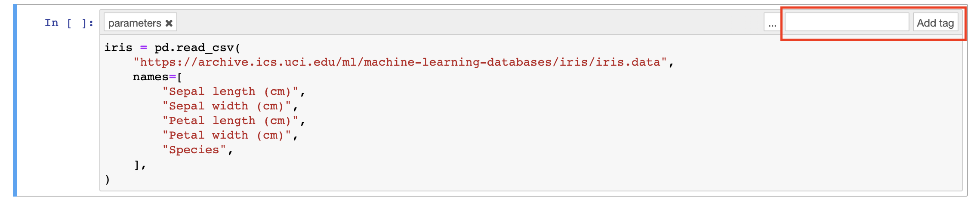Place cursor on pd.read_csv call

click(x=194, y=48)
